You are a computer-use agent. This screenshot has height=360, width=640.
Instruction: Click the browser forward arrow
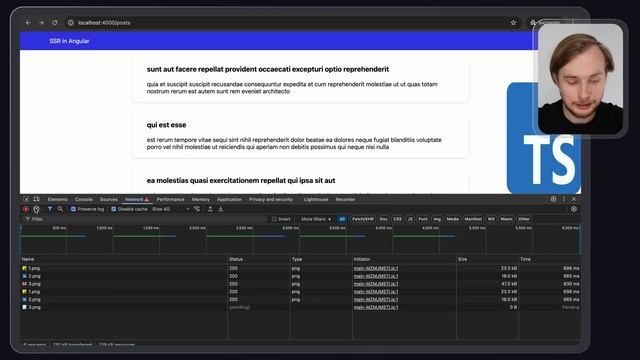[x=41, y=23]
